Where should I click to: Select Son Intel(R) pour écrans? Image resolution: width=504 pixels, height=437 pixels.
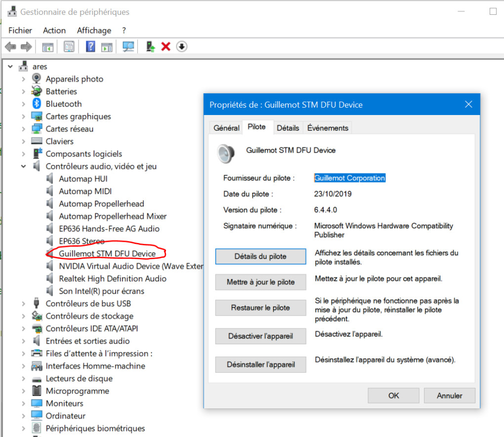point(102,291)
